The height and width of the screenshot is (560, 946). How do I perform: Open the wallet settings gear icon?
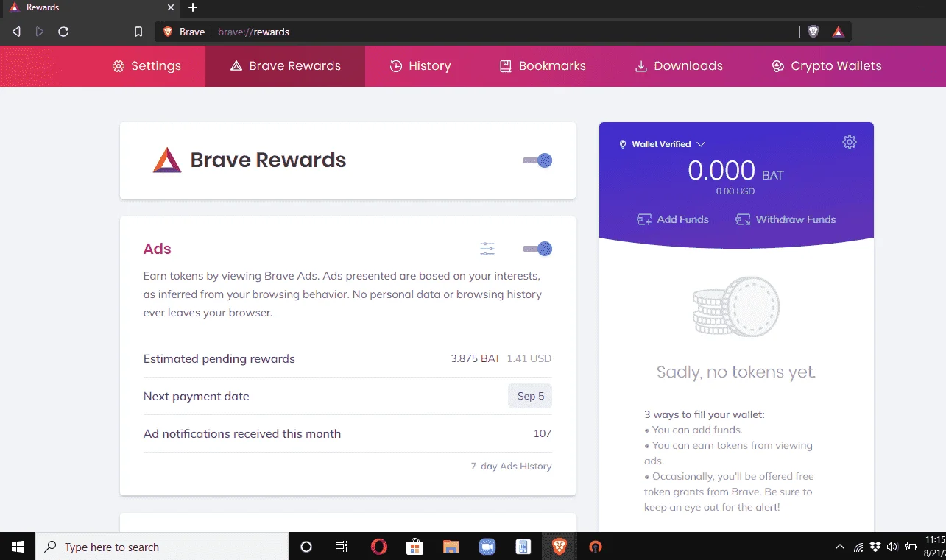[850, 142]
